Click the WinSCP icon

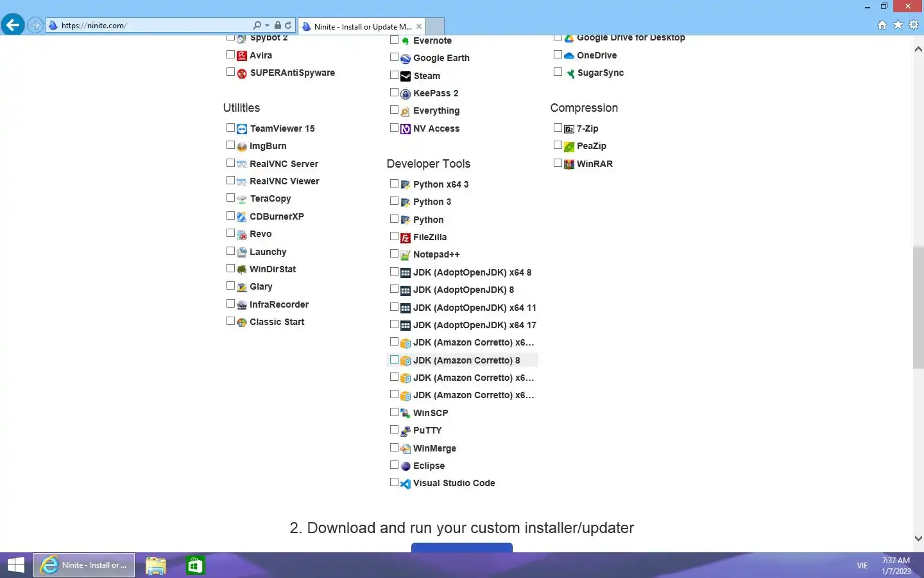coord(406,414)
